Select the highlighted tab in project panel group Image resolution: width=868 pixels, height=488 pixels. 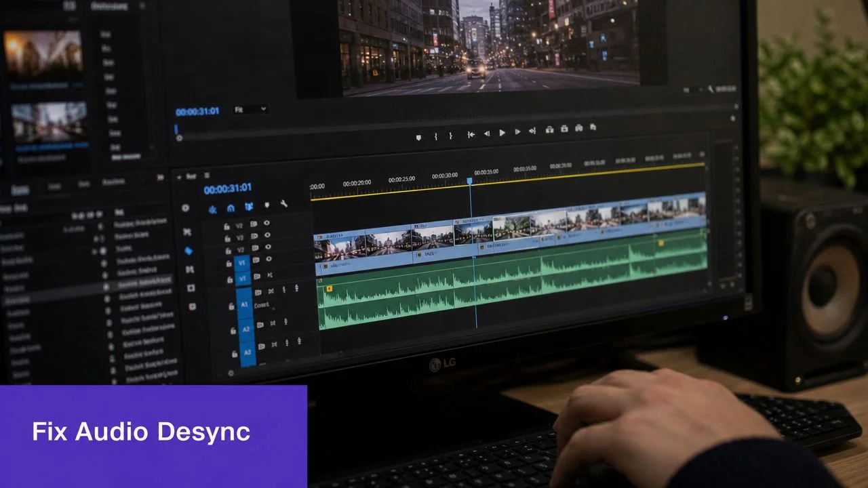click(20, 190)
